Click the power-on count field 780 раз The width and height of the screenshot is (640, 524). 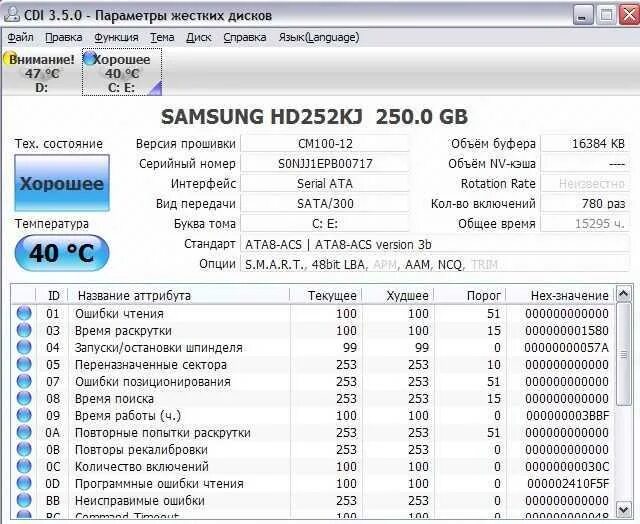(x=585, y=204)
